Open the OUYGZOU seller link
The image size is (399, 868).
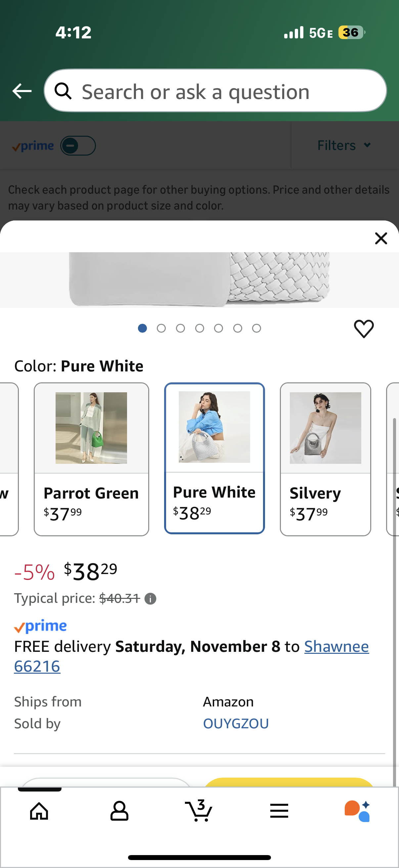pyautogui.click(x=236, y=723)
